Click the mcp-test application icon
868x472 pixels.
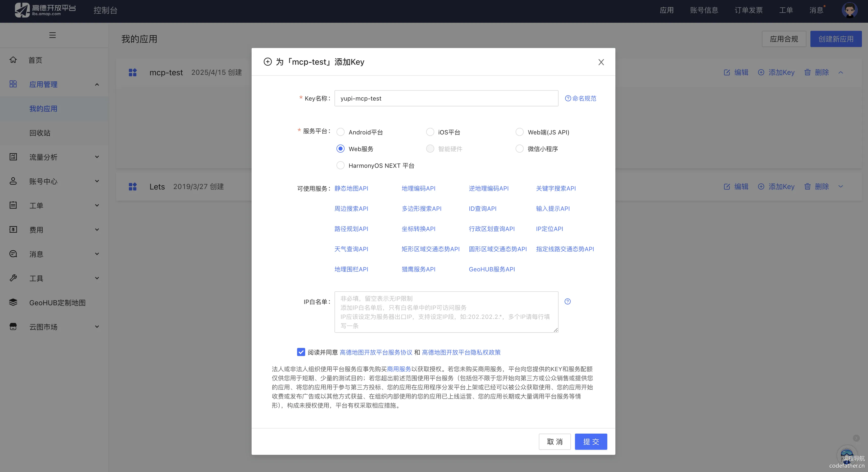pos(133,72)
